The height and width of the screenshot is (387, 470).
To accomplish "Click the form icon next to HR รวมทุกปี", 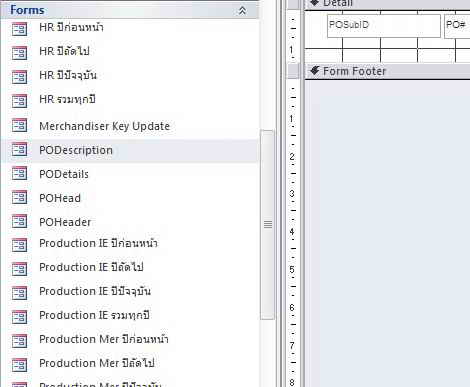I will click(19, 101).
